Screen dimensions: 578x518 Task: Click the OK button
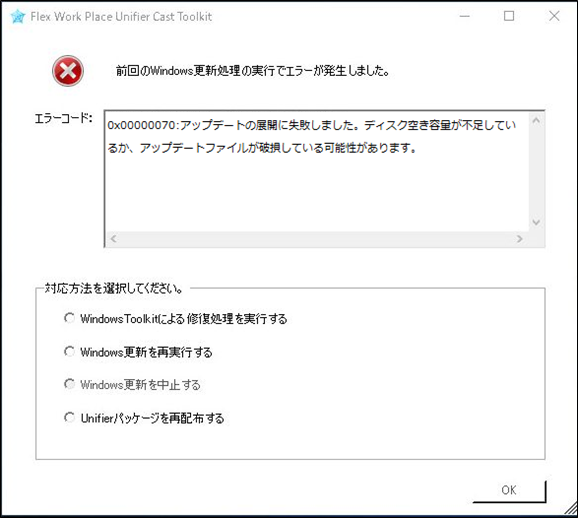click(x=509, y=490)
